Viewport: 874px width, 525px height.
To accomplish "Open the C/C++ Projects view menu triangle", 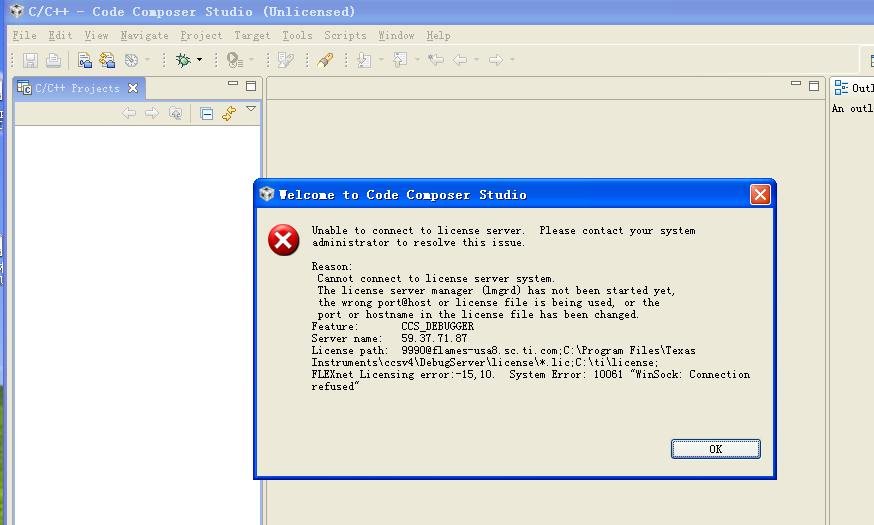I will [x=251, y=109].
